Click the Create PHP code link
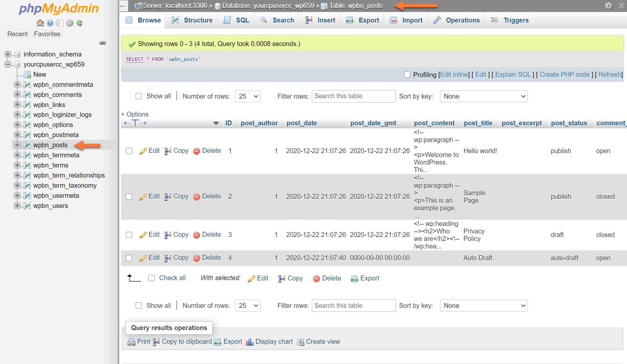 (x=564, y=74)
